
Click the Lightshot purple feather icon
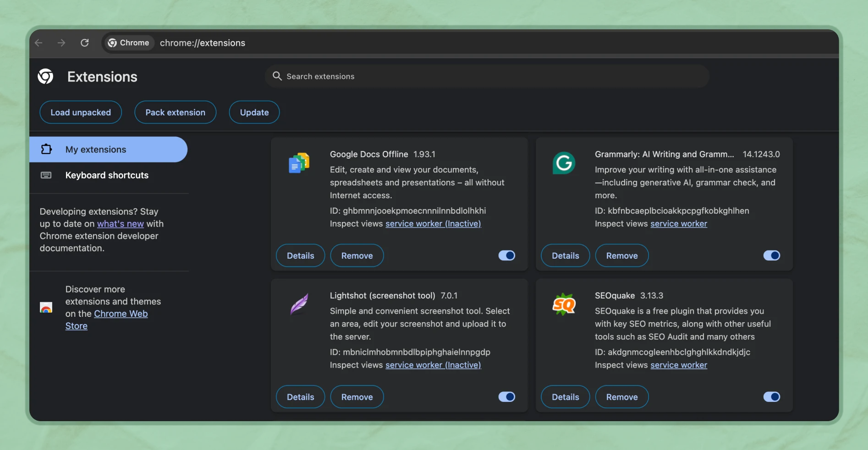coord(299,304)
